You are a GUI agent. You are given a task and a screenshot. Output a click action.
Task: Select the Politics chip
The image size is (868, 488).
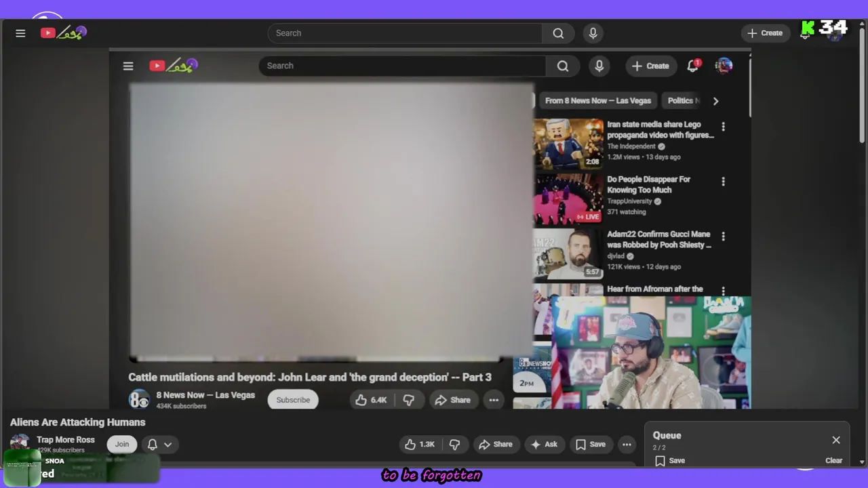(682, 100)
